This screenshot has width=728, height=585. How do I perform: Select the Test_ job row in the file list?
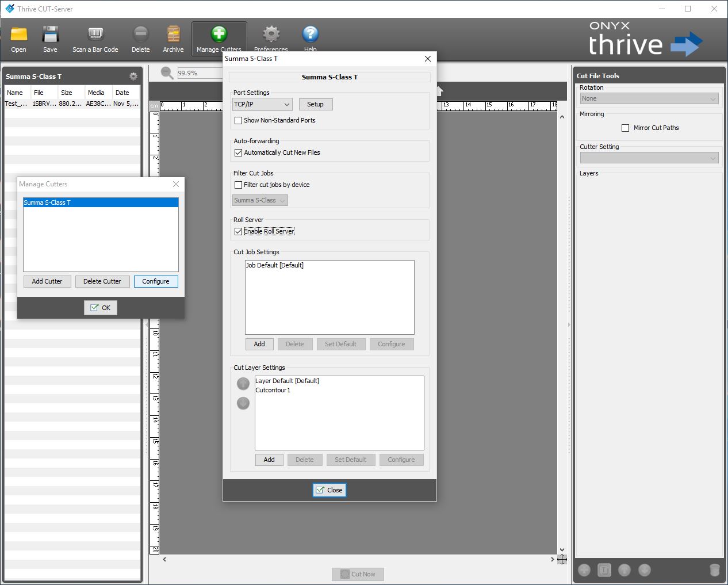pos(72,104)
